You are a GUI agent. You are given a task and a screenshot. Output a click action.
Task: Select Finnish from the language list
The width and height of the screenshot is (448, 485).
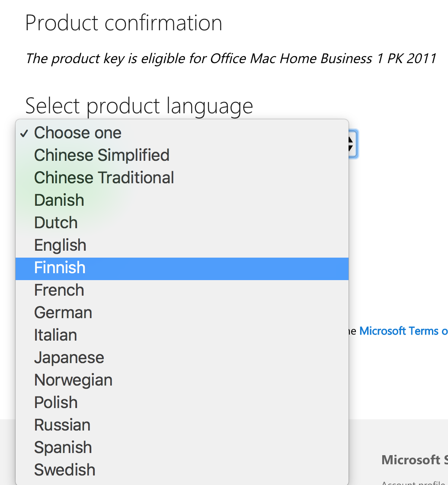pos(182,268)
